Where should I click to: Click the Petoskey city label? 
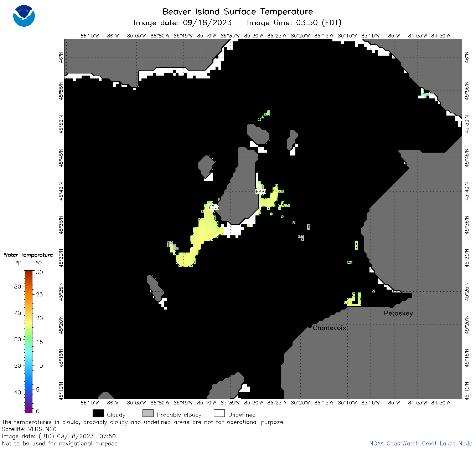point(398,313)
